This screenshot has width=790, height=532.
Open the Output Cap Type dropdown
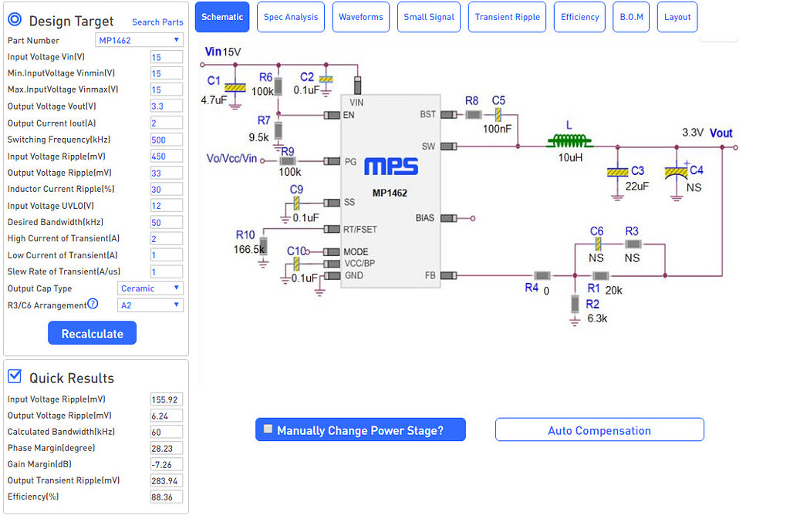[150, 288]
